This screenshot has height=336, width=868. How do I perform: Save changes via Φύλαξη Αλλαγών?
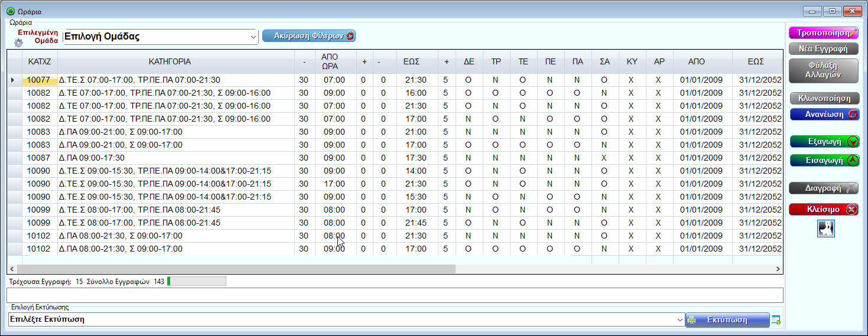[x=824, y=70]
